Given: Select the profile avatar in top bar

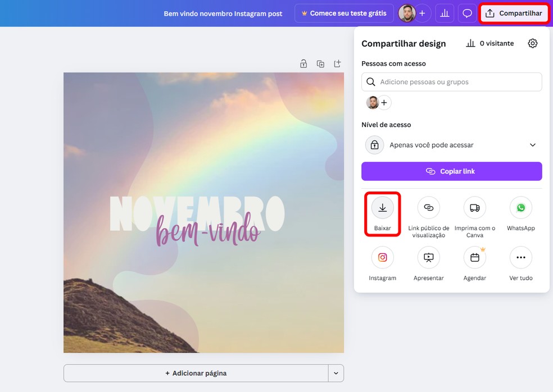Looking at the screenshot, I should (406, 12).
